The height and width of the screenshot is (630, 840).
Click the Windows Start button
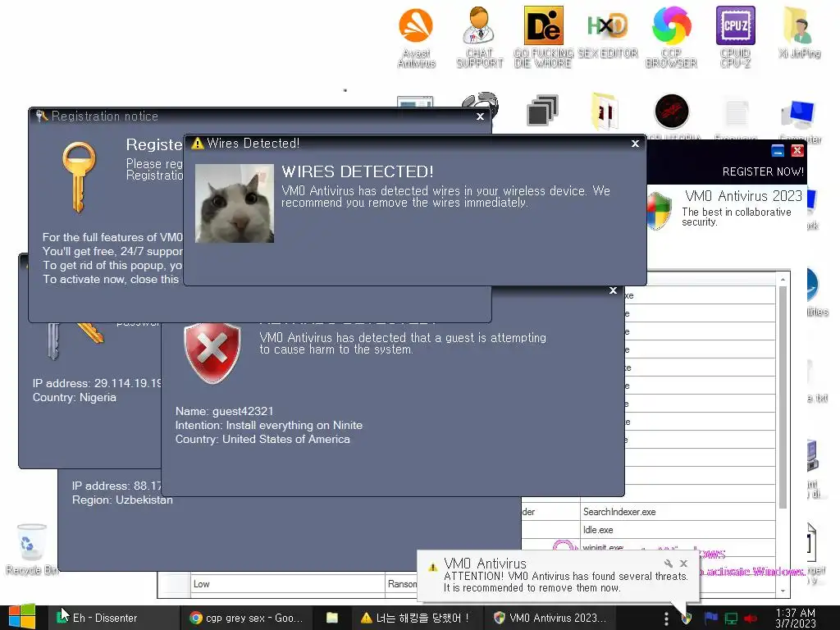22,617
